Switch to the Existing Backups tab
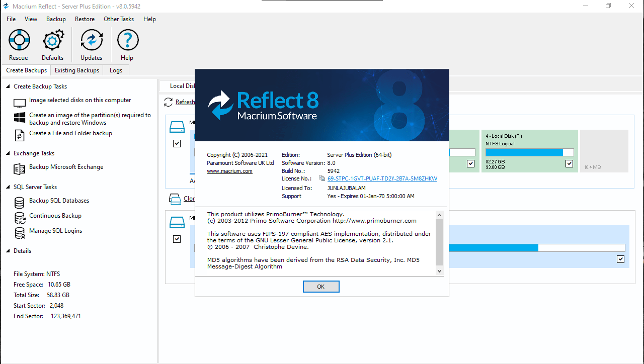 click(x=77, y=70)
